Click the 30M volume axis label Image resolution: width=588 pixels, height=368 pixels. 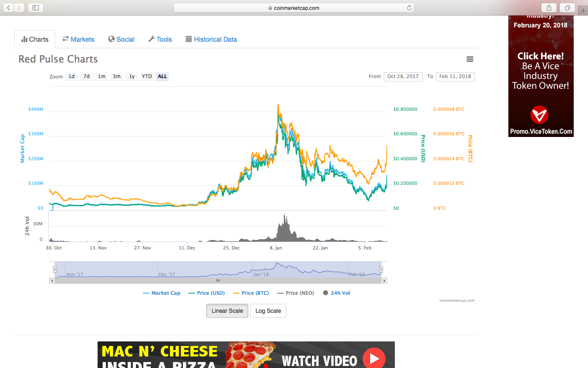coord(38,224)
